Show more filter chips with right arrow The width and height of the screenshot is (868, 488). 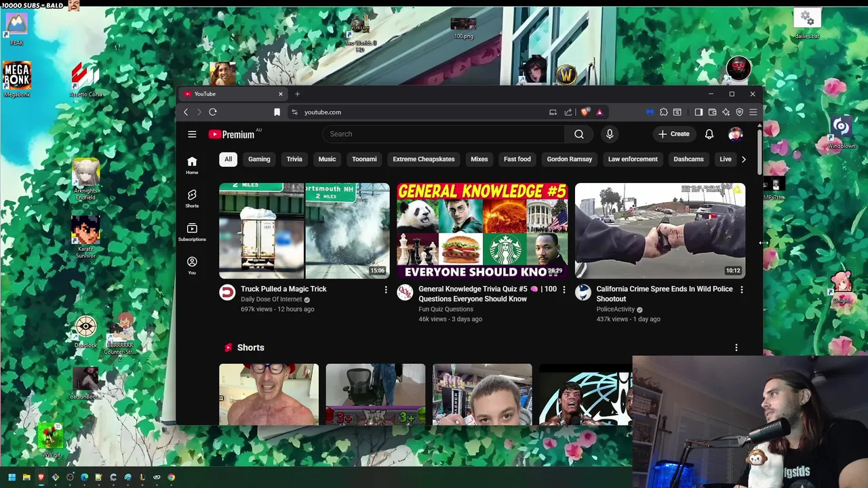click(743, 159)
